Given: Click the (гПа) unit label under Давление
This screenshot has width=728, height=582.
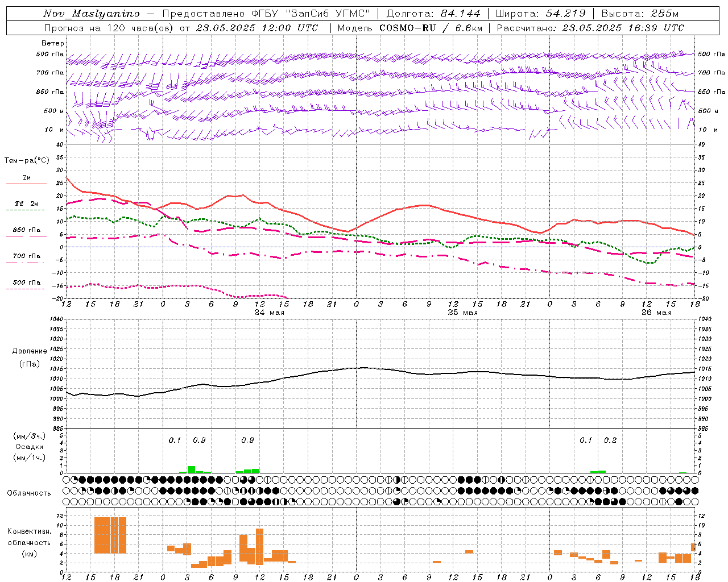Looking at the screenshot, I should [30, 364].
